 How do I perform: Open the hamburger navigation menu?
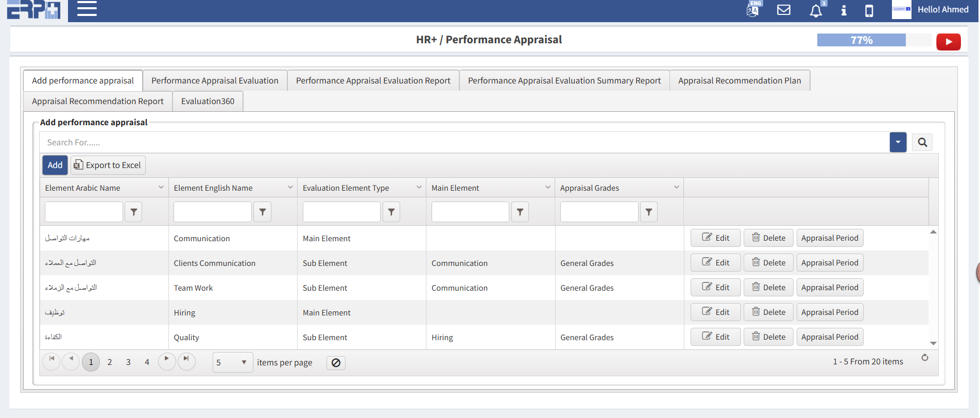87,9
